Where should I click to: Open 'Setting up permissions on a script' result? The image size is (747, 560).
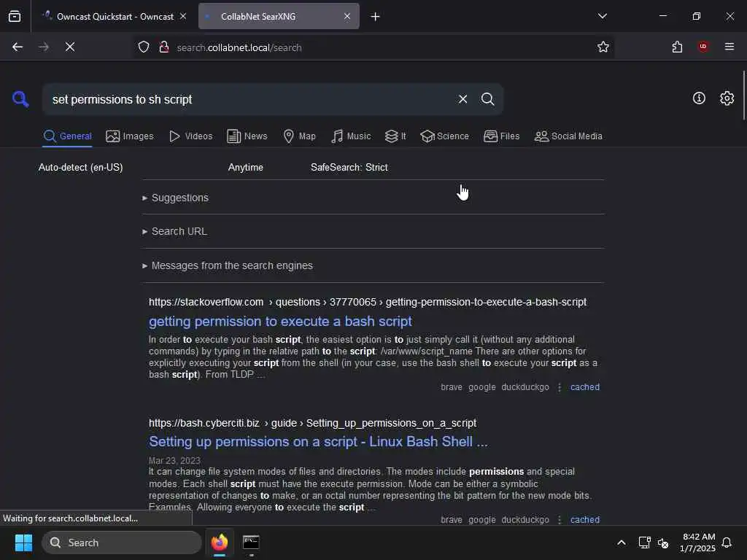pyautogui.click(x=318, y=442)
